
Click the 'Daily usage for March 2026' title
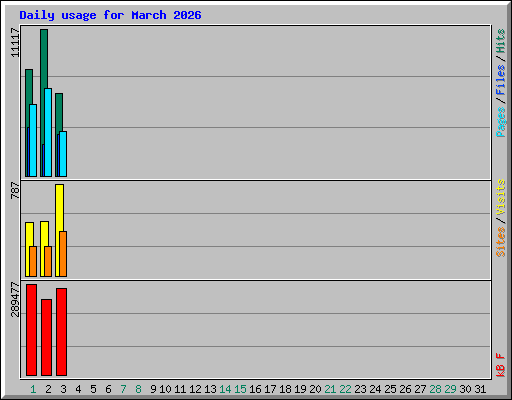coord(110,15)
